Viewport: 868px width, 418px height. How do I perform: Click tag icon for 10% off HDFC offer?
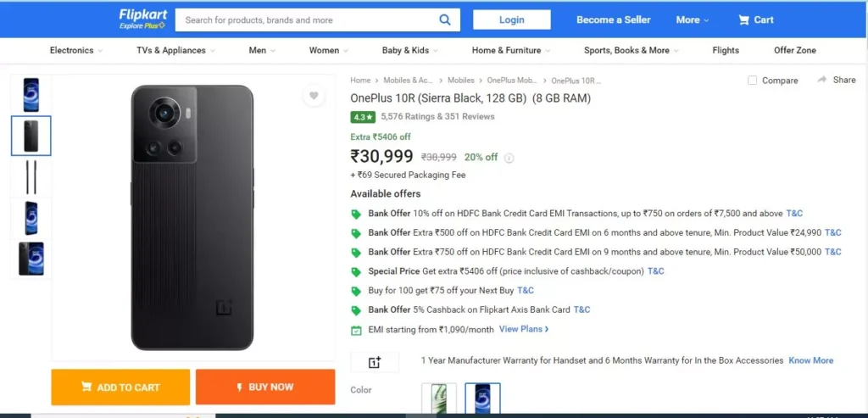coord(357,215)
